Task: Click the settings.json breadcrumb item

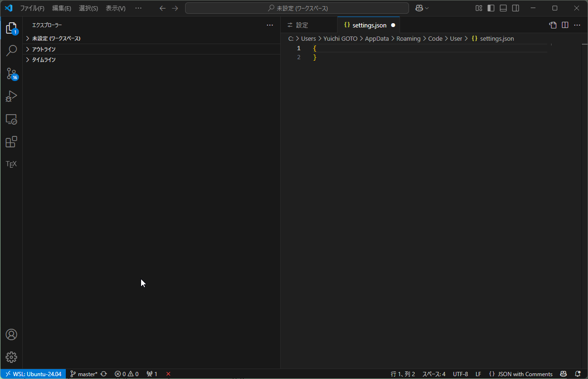Action: coord(492,38)
